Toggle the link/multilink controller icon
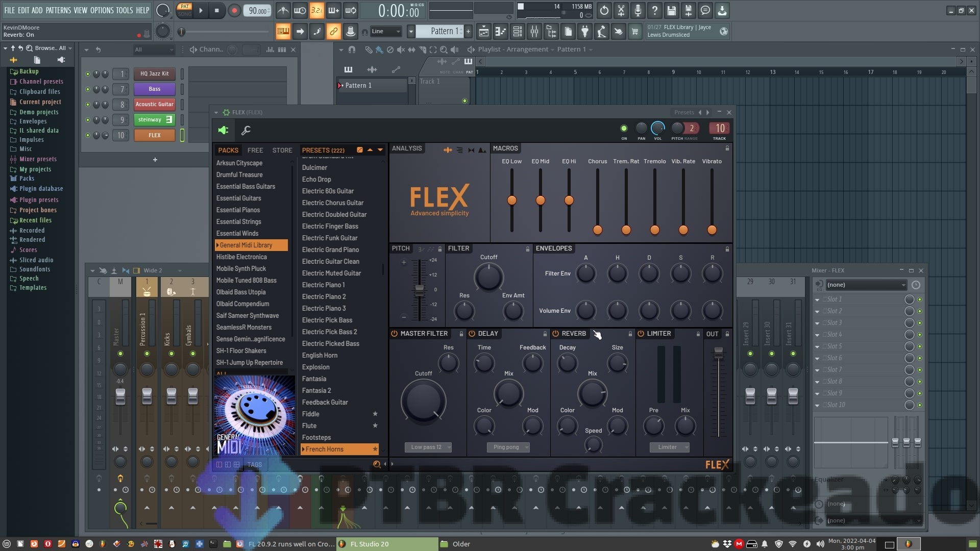The height and width of the screenshot is (551, 980). [333, 32]
